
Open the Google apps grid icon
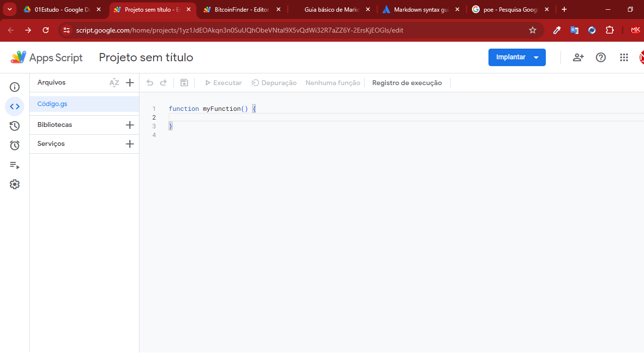click(x=624, y=57)
